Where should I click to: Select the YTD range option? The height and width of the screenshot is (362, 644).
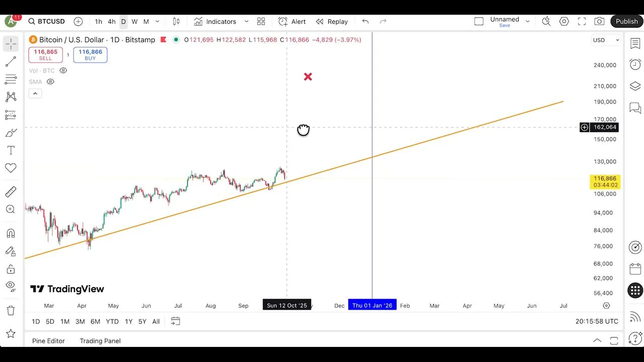[112, 321]
